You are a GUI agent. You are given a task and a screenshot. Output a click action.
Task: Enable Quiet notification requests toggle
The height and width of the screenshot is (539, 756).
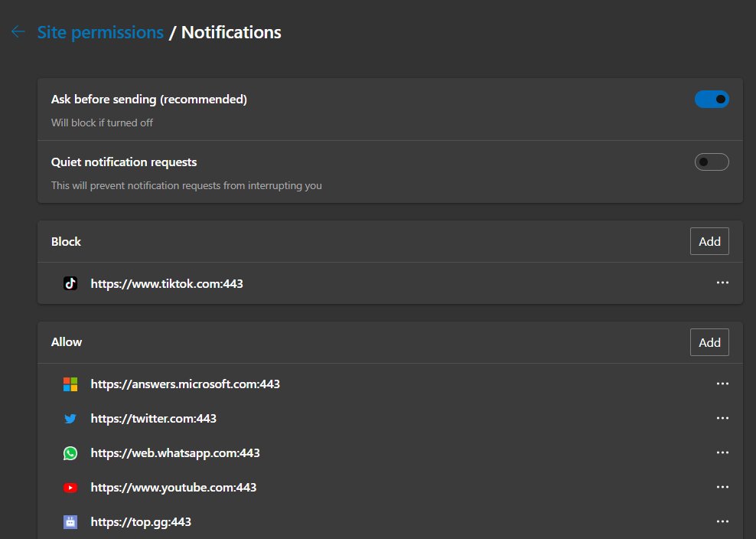click(712, 162)
